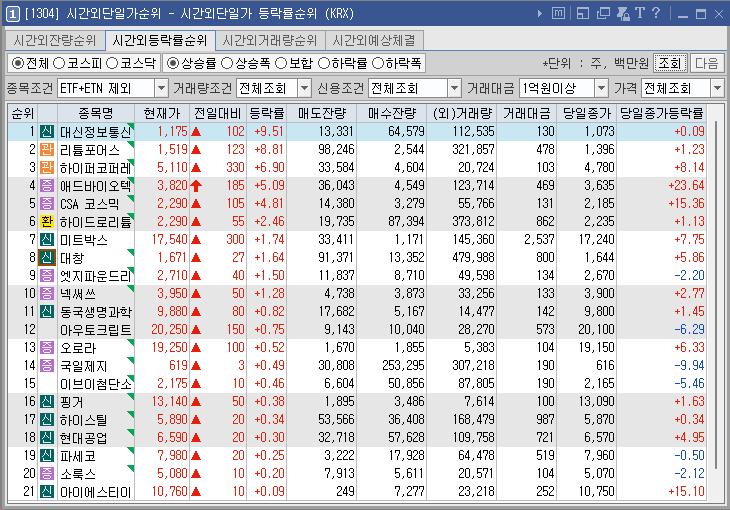Viewport: 730px width, 510px height.
Task: Click the 파세코 stock name
Action: point(78,456)
